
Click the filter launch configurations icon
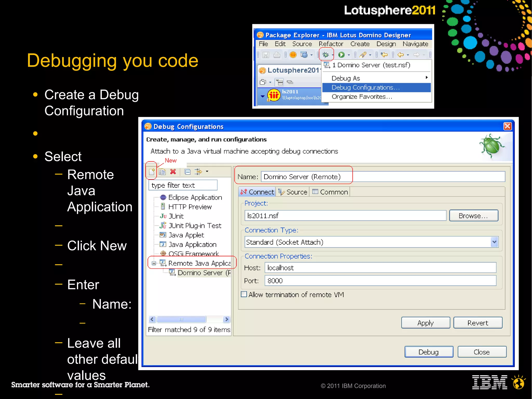[198, 172]
